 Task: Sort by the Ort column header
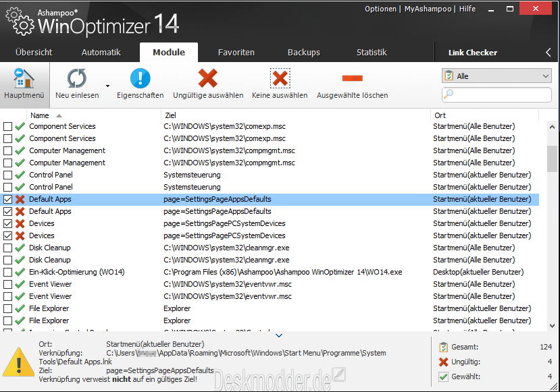[x=484, y=115]
